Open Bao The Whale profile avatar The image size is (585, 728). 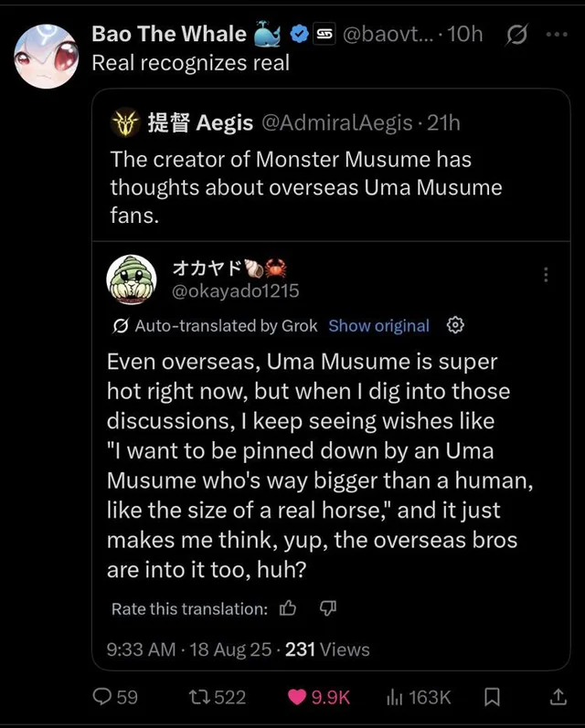click(x=47, y=55)
